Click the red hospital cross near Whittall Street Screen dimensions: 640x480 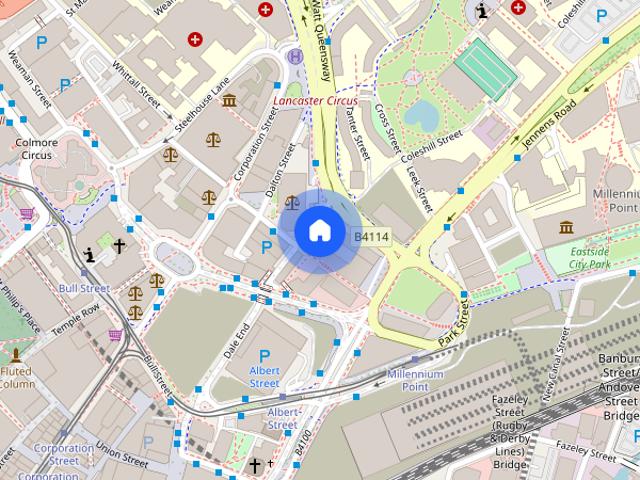click(195, 40)
